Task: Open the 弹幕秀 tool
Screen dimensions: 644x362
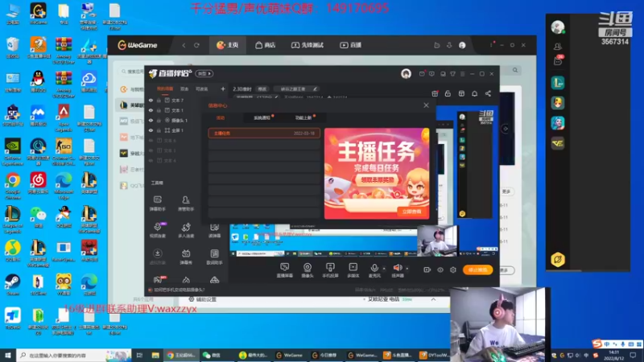Action: point(186,257)
